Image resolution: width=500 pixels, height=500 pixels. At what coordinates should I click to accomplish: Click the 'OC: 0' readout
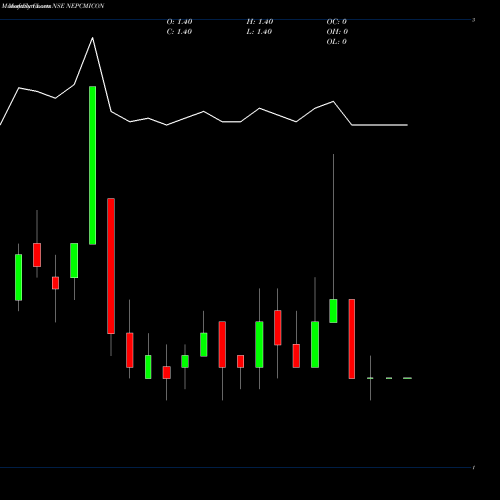click(337, 22)
